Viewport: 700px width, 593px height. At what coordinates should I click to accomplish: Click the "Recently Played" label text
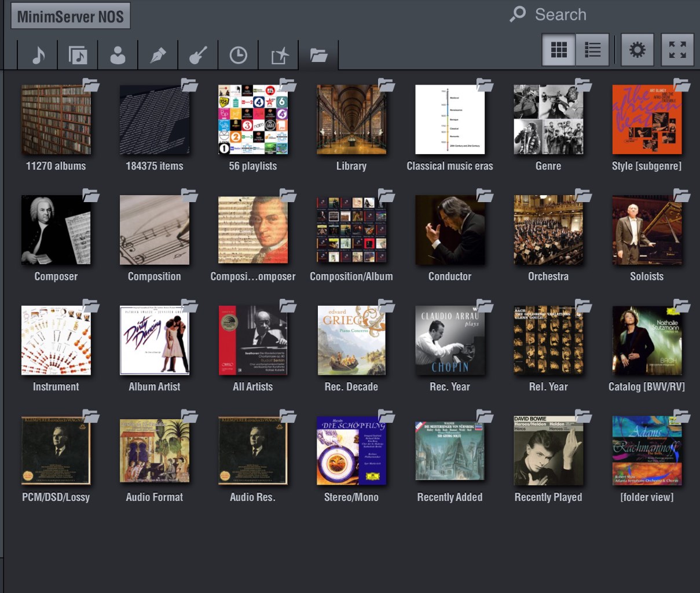point(548,497)
